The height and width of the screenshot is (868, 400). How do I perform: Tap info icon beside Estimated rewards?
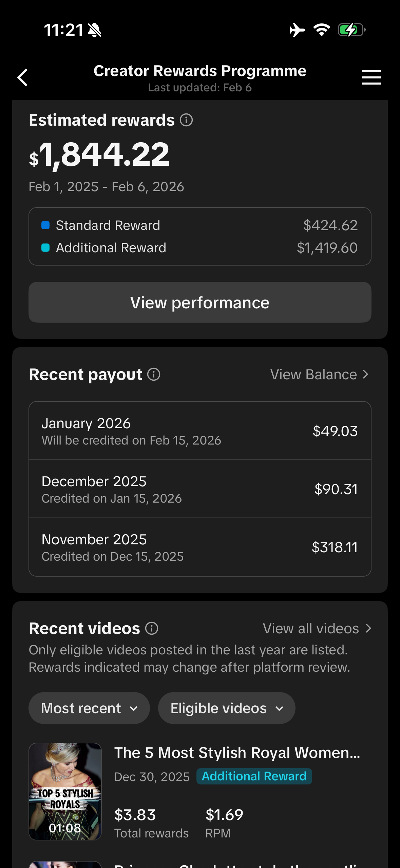click(186, 120)
